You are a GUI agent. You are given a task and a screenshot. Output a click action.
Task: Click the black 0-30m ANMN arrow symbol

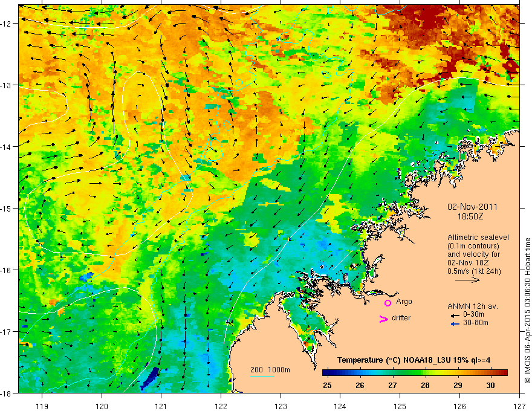tap(455, 316)
